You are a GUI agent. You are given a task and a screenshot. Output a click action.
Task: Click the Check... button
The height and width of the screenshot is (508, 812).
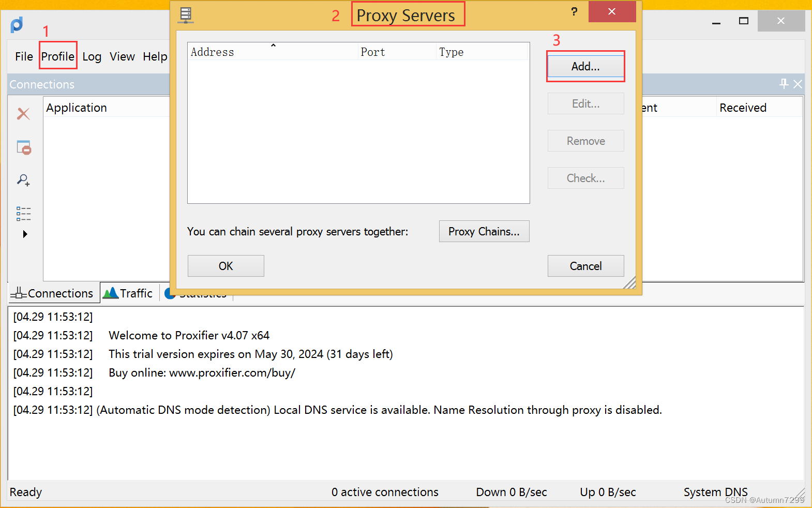585,178
